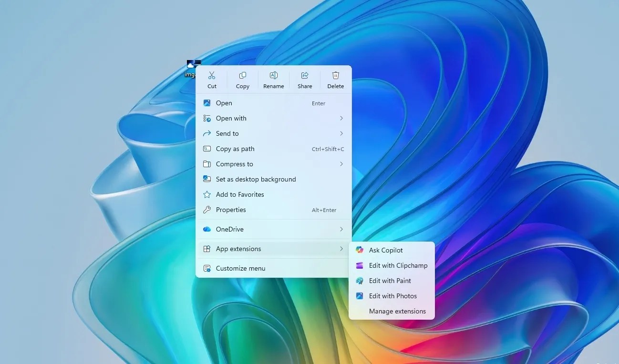Click the Delete trash icon
The height and width of the screenshot is (364, 619).
point(336,75)
